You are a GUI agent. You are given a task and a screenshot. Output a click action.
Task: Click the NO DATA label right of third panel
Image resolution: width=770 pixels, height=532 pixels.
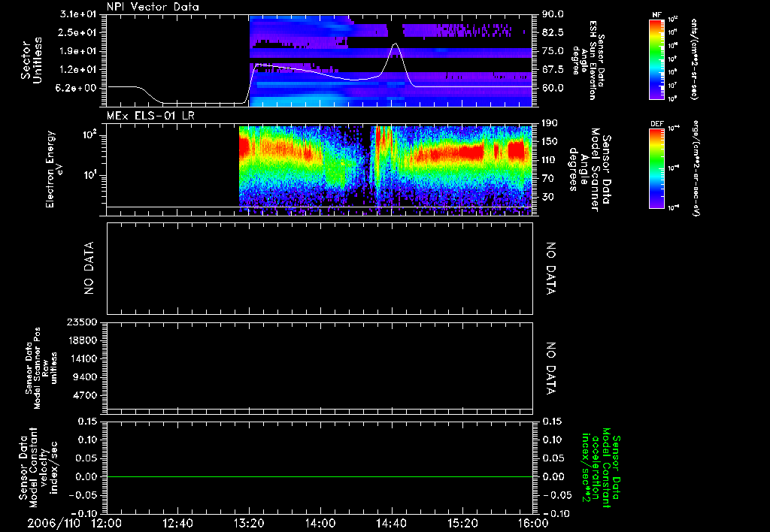click(551, 268)
